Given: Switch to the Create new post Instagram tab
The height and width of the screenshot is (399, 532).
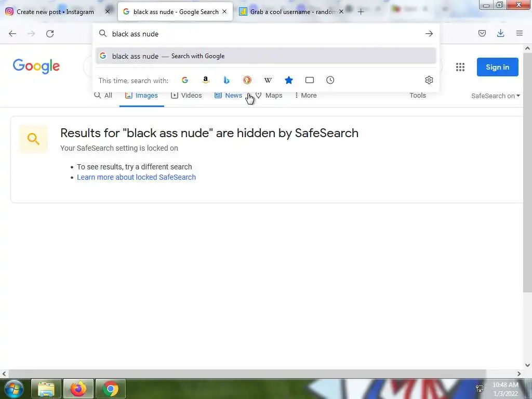Looking at the screenshot, I should point(55,11).
